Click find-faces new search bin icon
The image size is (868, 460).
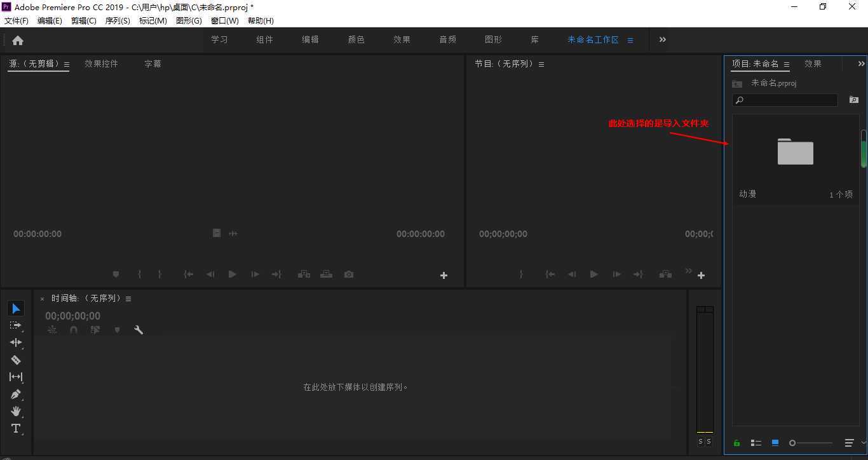point(854,100)
